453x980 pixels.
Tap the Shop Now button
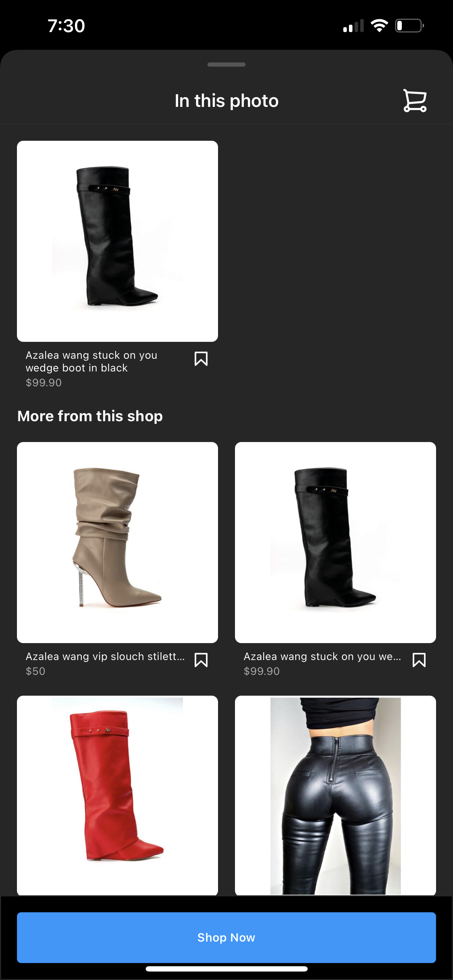coord(226,937)
